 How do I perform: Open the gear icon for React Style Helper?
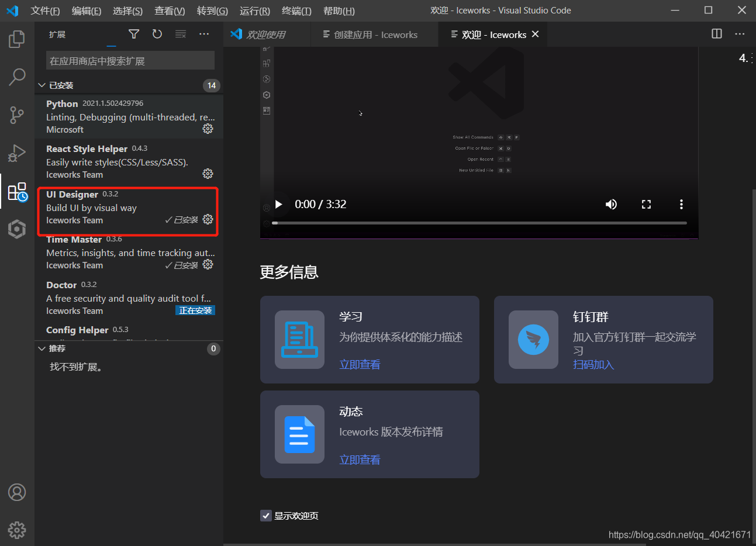click(208, 174)
